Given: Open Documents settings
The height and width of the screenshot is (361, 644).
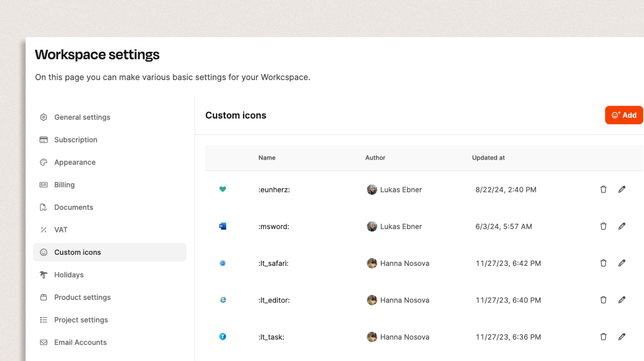Looking at the screenshot, I should (73, 207).
